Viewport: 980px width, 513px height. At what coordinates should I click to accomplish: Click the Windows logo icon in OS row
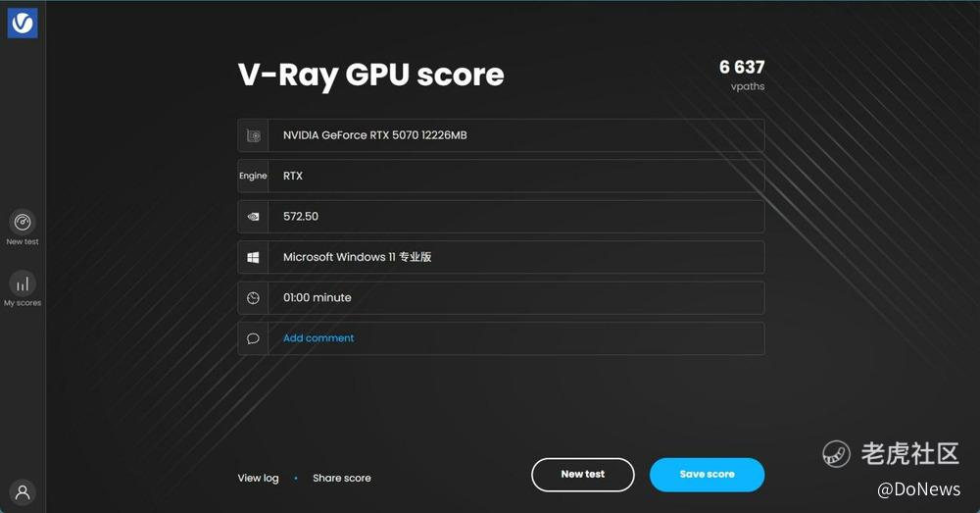pos(253,257)
